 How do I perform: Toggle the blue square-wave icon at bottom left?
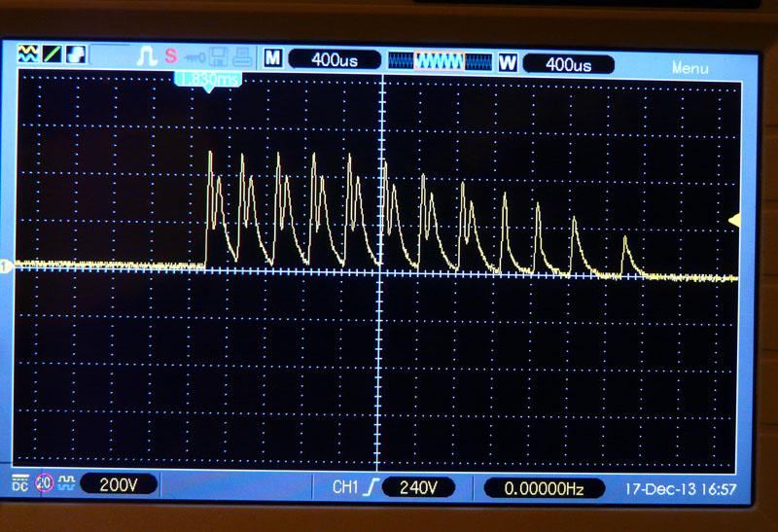click(66, 483)
